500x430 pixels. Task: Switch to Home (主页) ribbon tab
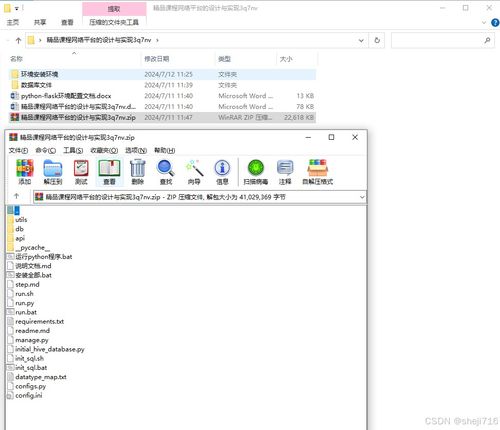pos(13,22)
